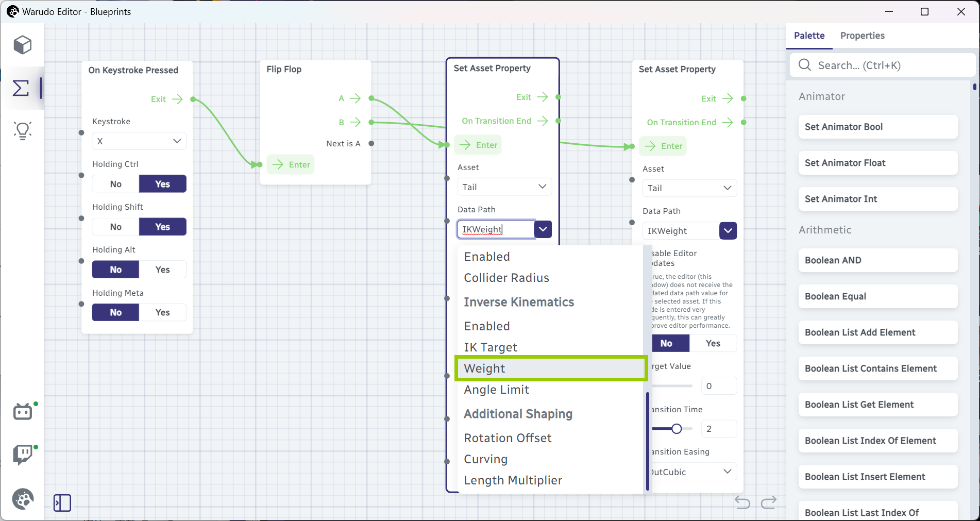Click the Enter port on Flip Flop node
This screenshot has width=980, height=521.
[291, 164]
